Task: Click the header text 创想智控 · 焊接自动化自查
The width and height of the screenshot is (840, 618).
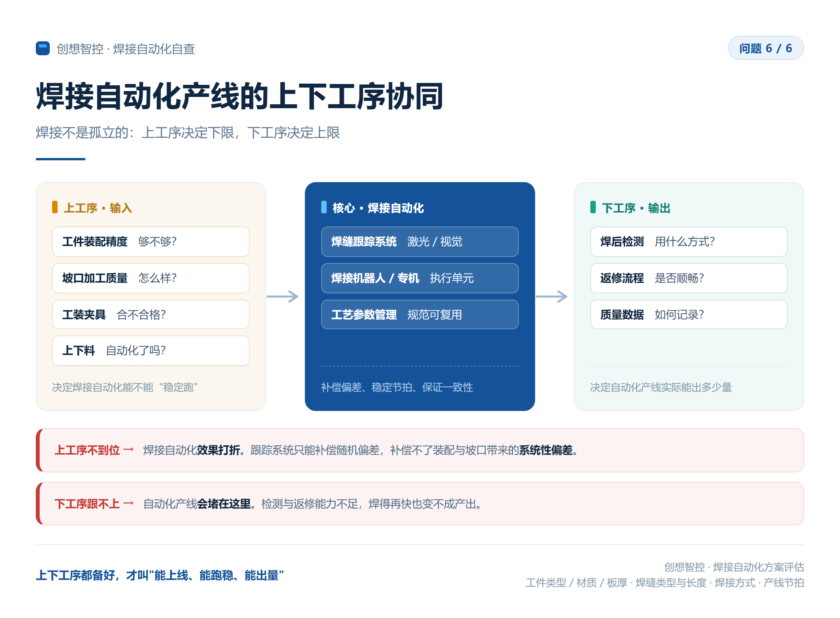Action: point(126,49)
